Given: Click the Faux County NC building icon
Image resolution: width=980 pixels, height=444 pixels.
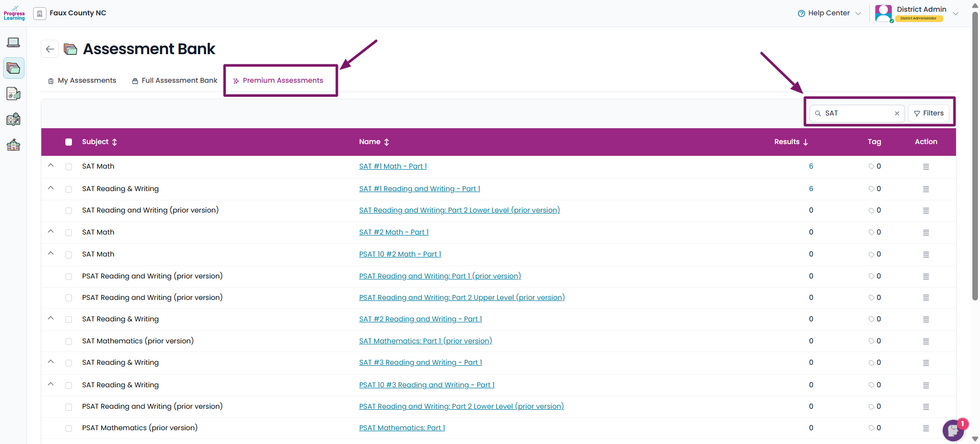Looking at the screenshot, I should (40, 13).
